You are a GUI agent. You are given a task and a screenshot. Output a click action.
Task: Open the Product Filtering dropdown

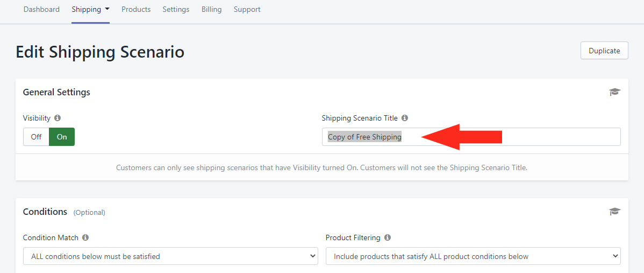[x=473, y=256]
